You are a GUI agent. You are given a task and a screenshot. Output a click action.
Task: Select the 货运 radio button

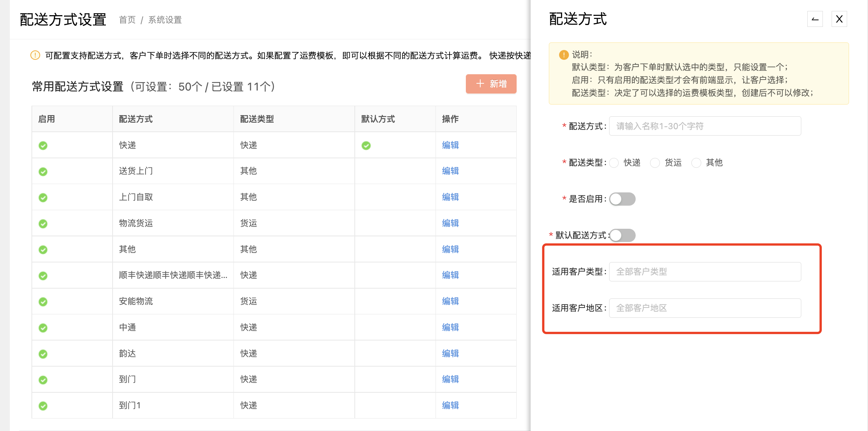tap(655, 163)
